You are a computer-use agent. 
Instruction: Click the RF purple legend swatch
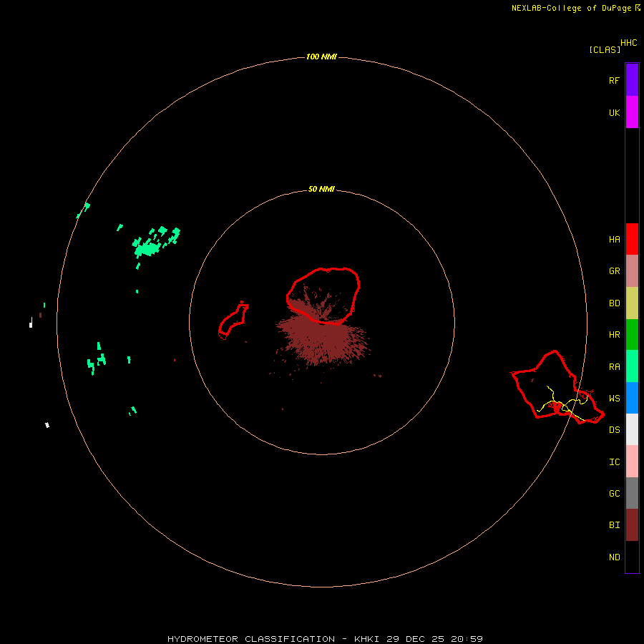click(x=632, y=80)
